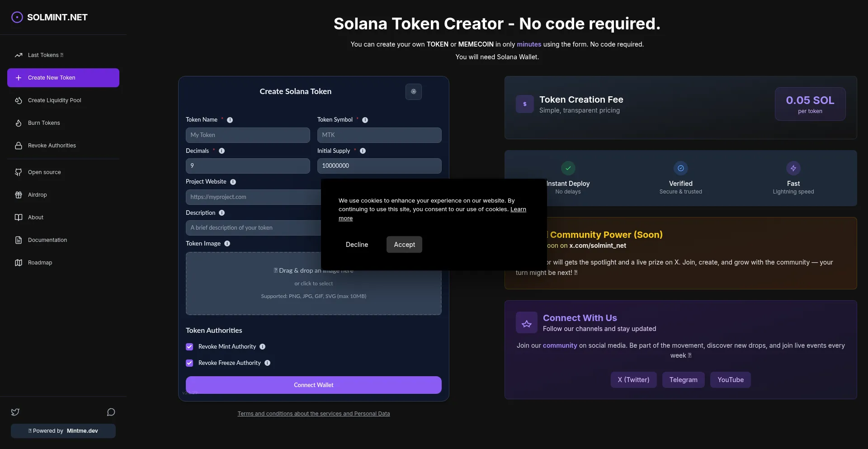This screenshot has width=868, height=449.
Task: Click the star icon on Connect With Us card
Action: click(x=526, y=323)
